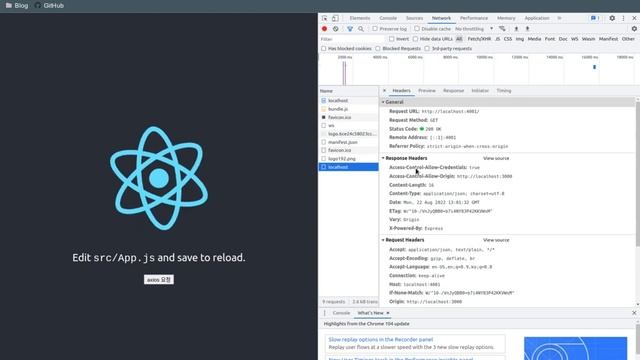Open GitHub bookmark

coord(49,6)
